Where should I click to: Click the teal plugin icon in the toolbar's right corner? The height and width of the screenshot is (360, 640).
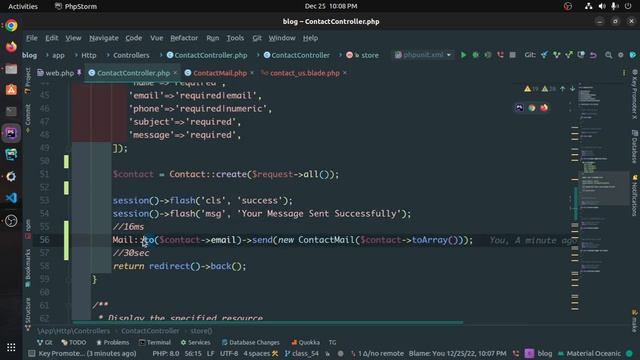[633, 55]
